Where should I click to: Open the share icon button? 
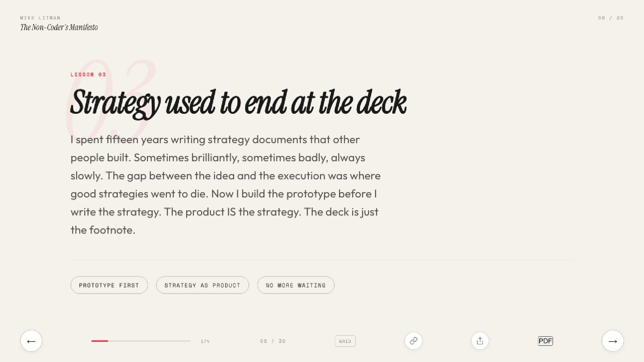pos(480,341)
